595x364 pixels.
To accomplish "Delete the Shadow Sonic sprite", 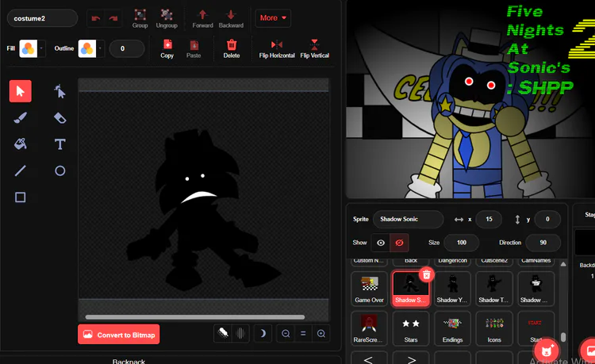I will [x=427, y=274].
